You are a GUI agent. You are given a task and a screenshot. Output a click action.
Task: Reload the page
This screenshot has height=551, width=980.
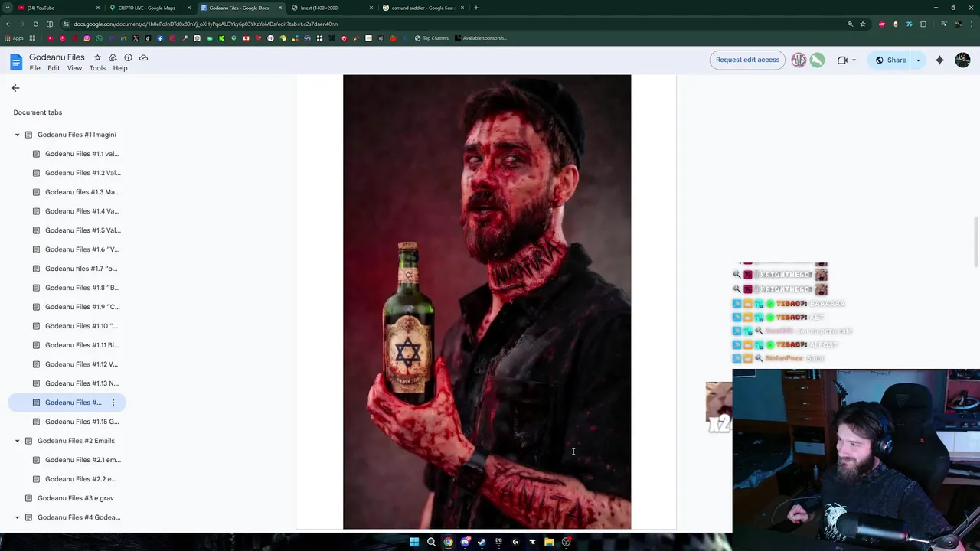(35, 24)
